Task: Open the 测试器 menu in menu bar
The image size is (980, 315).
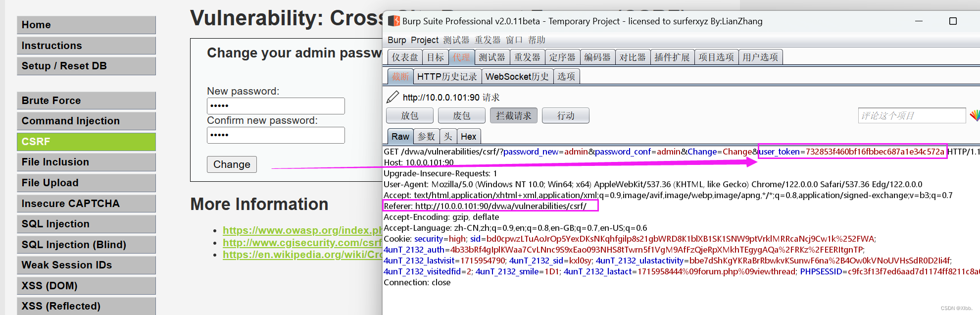Action: click(x=456, y=40)
